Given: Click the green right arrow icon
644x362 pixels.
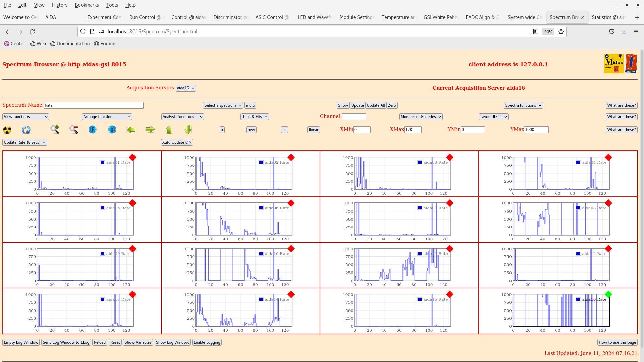Looking at the screenshot, I should pyautogui.click(x=150, y=130).
